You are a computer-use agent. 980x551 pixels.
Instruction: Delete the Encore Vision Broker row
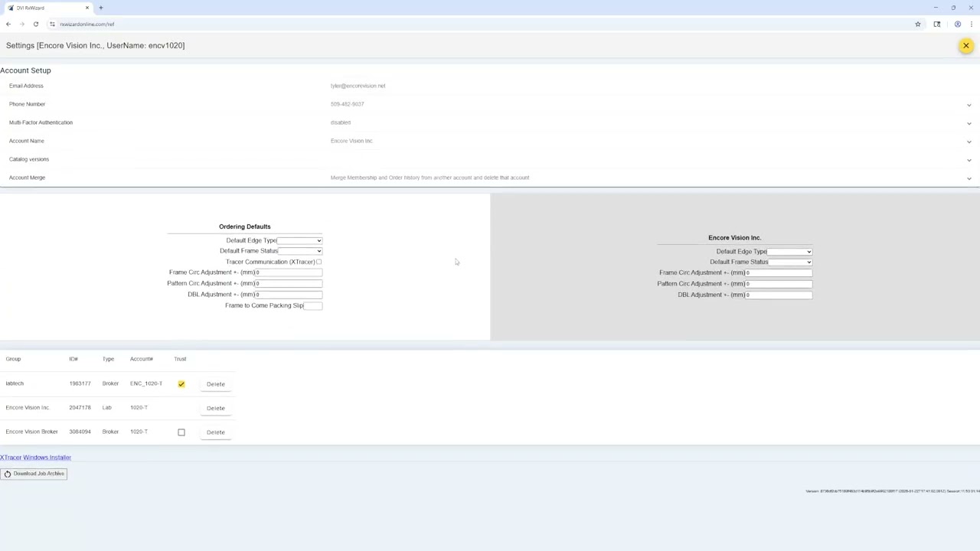pos(216,432)
